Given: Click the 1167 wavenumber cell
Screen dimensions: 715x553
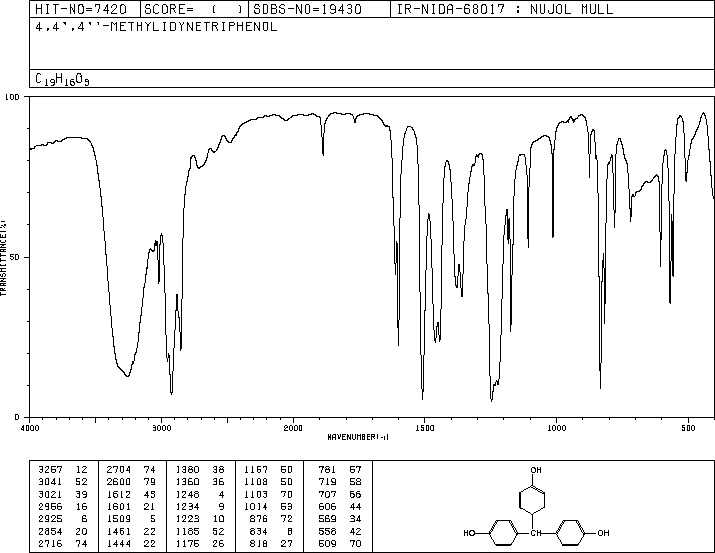Looking at the screenshot, I should (x=256, y=470).
